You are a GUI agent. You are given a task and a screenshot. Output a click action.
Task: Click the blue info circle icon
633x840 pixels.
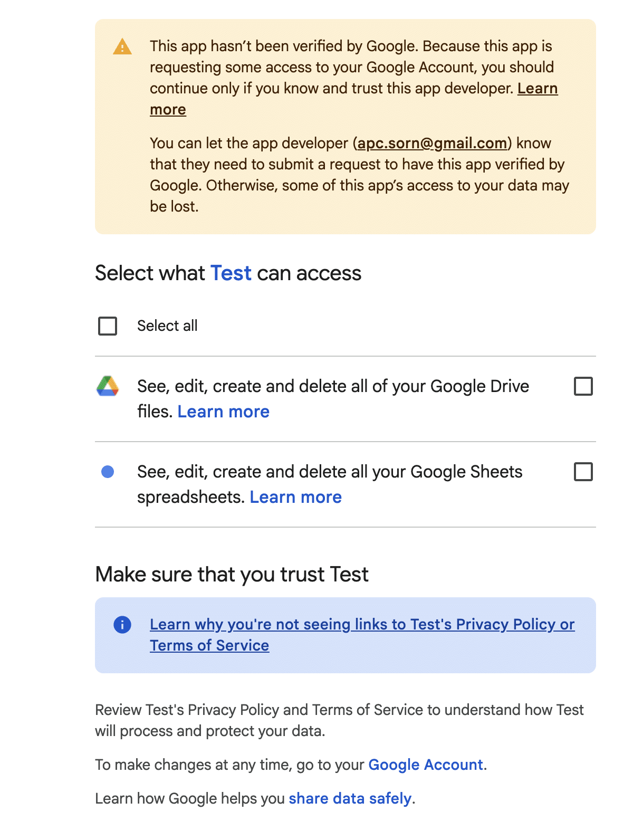pyautogui.click(x=122, y=625)
